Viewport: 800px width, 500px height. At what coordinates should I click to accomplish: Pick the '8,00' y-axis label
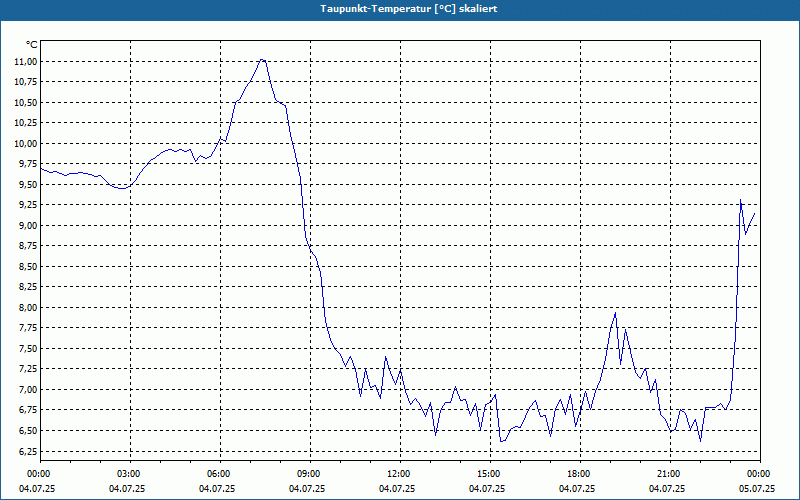point(30,308)
